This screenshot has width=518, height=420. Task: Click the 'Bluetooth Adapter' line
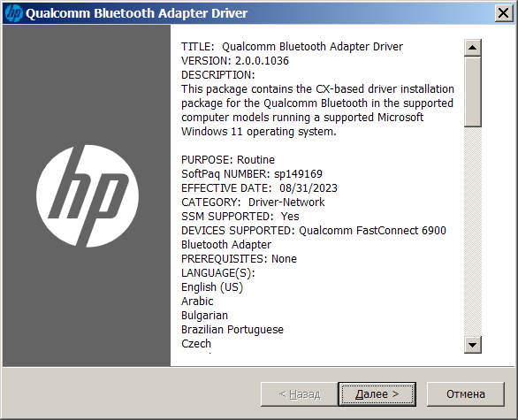(x=226, y=245)
